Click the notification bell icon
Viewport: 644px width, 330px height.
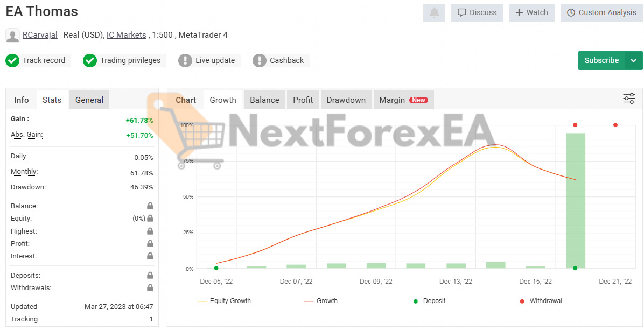pos(434,13)
